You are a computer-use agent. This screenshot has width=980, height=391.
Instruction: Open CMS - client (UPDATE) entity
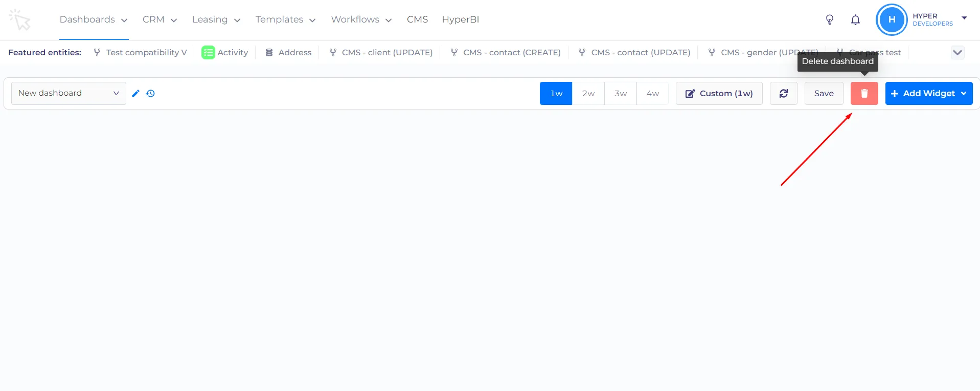click(x=381, y=53)
